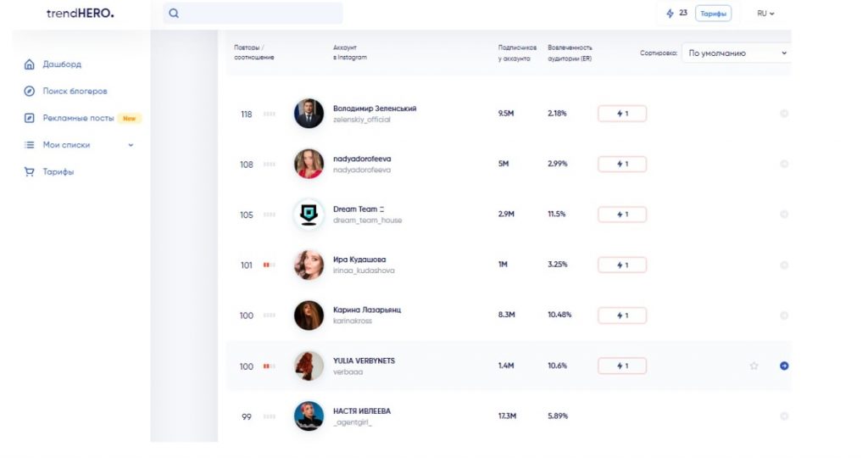Screen dimensions: 868x458
Task: Expand the Мои списки chevron
Action: point(131,145)
